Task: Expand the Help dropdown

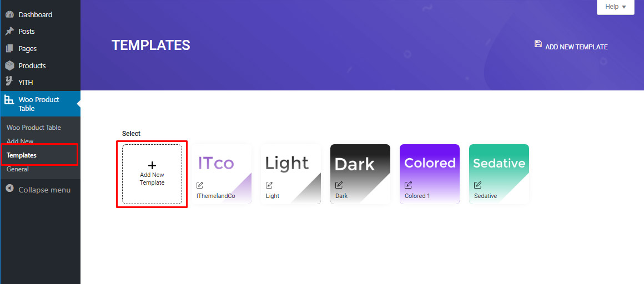Action: [x=615, y=7]
